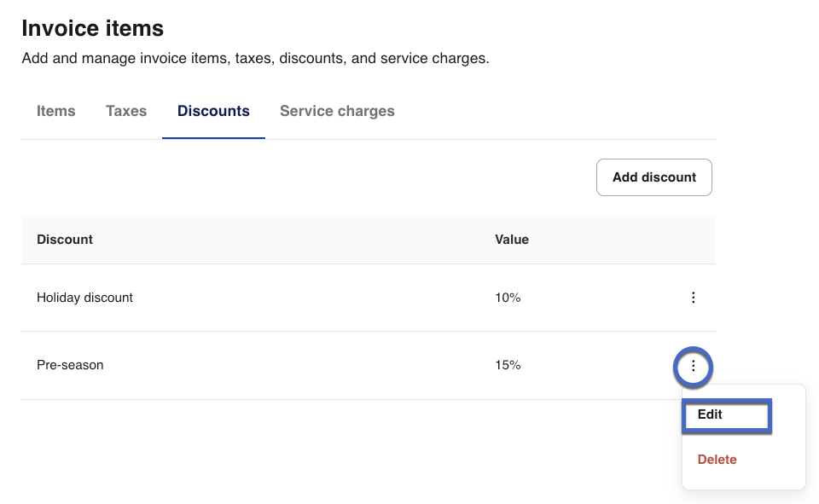Select the Holiday discount row name
This screenshot has width=819, height=504.
click(84, 298)
